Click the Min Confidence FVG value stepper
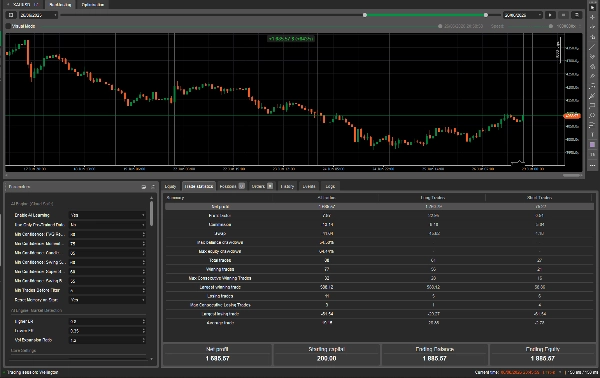The width and height of the screenshot is (600, 378). (143, 234)
